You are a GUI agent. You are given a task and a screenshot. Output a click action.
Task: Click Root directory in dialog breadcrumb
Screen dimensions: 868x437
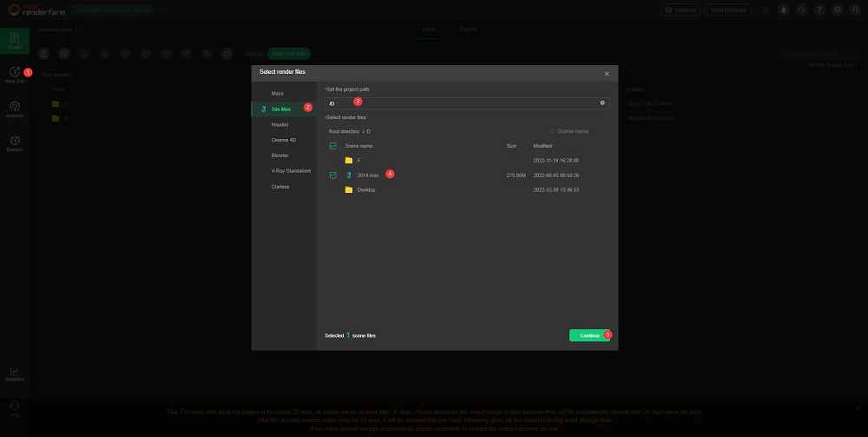point(344,131)
